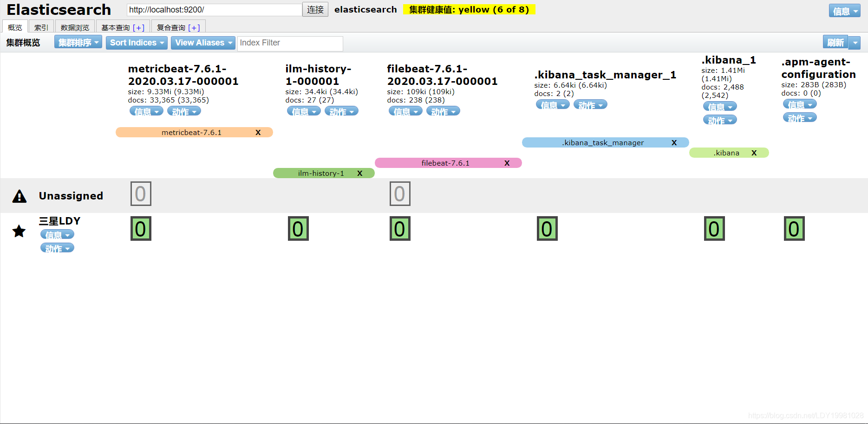
Task: Open .kibana_task_manager_1 动作 dropdown
Action: click(x=590, y=105)
